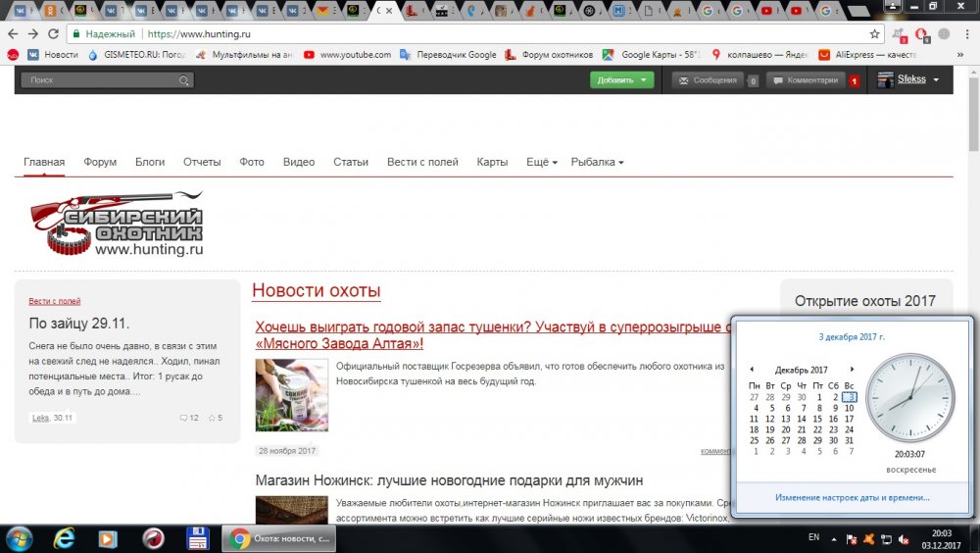This screenshot has width=980, height=553.
Task: Click the search magnifier icon in site search
Action: [183, 80]
